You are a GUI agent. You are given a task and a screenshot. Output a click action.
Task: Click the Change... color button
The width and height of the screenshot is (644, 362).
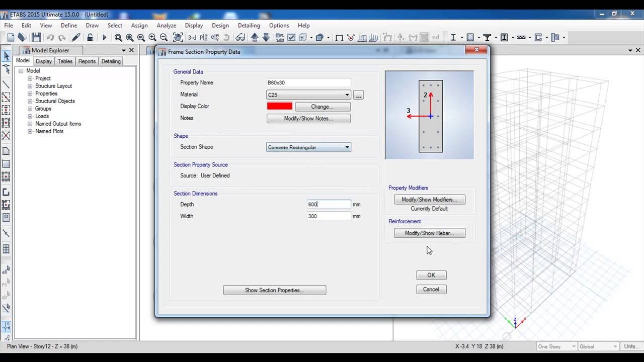(x=323, y=107)
